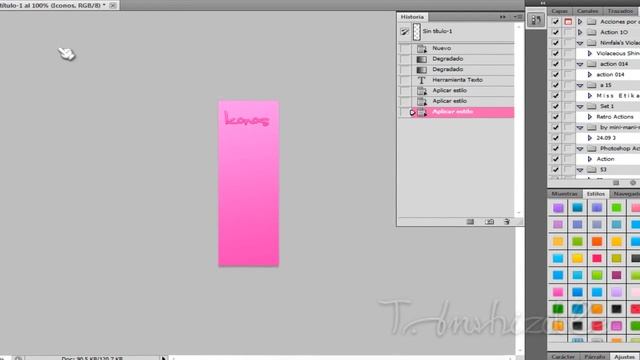Apply the plum magenta style swatch
The image size is (640, 360).
[x=616, y=275]
